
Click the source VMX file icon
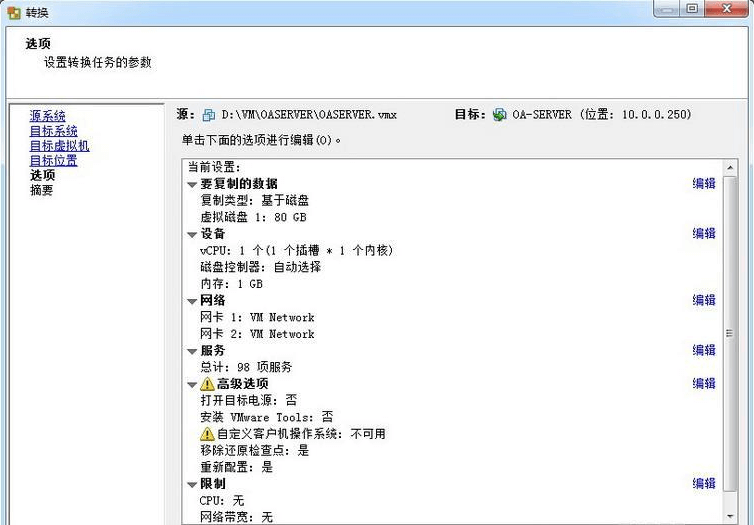209,115
